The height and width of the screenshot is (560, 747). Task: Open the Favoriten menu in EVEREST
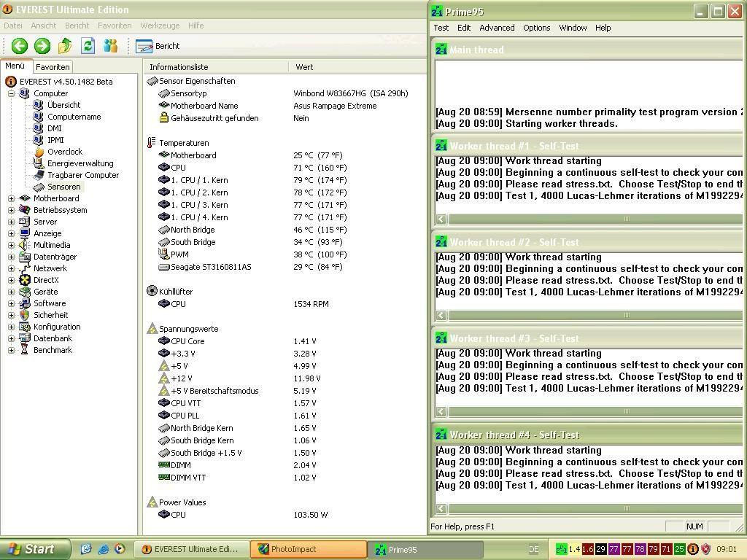click(x=115, y=26)
